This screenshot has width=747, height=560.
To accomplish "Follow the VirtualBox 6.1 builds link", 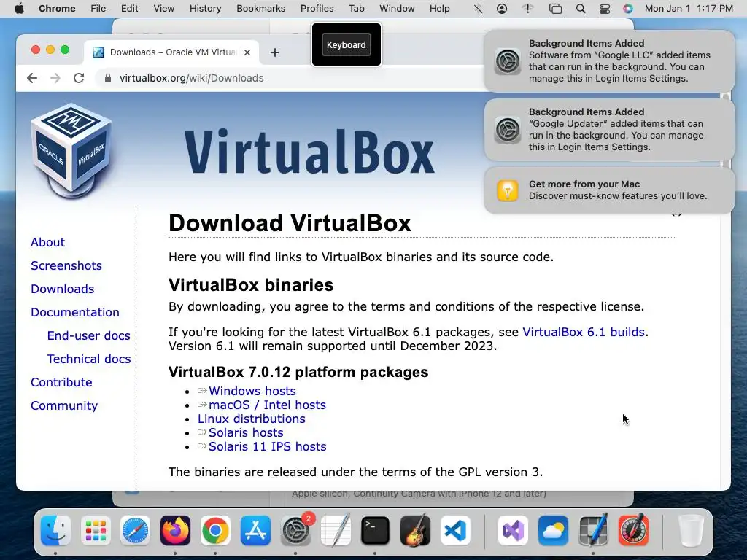I will coord(584,332).
